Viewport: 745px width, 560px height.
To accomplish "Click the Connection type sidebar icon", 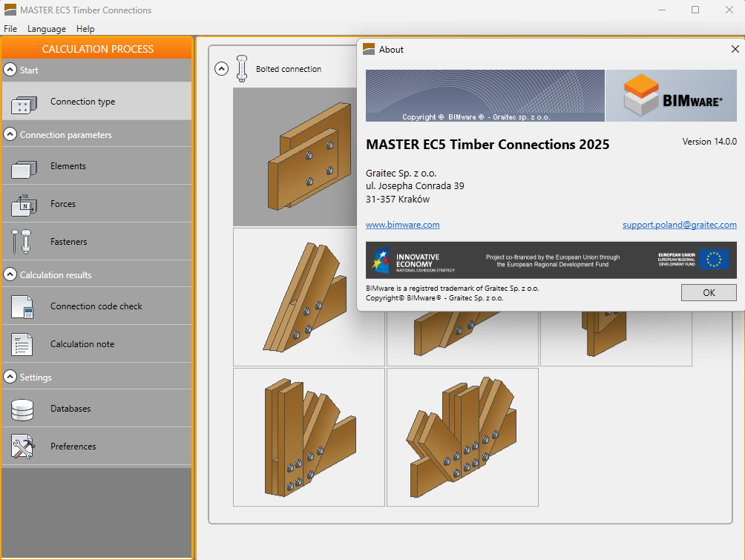I will pyautogui.click(x=24, y=102).
